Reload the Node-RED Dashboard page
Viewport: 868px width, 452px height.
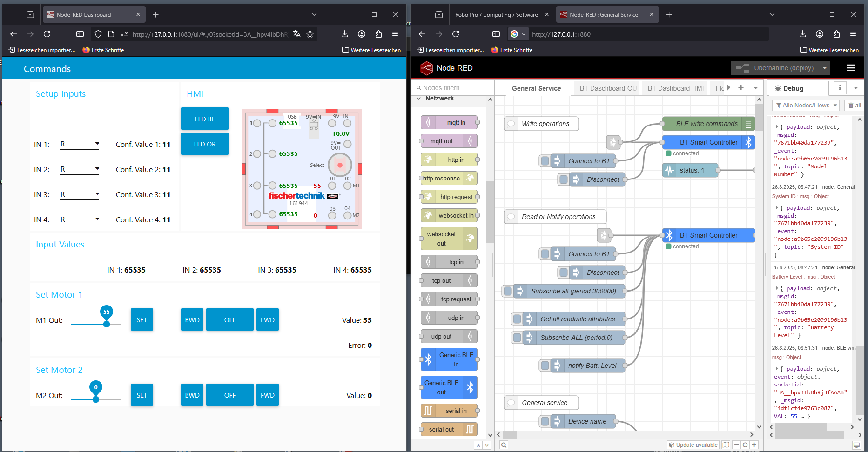(x=47, y=34)
